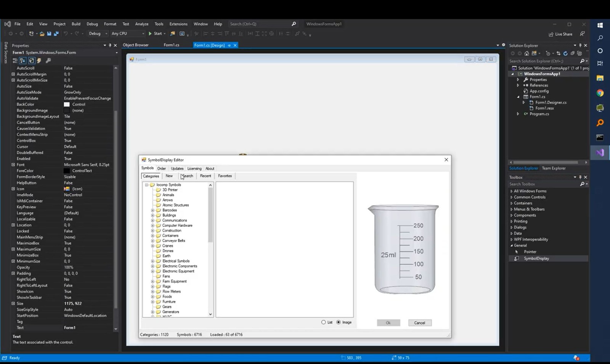Open the Search tab in SymbolDisplay Editor
This screenshot has height=364, width=610.
pyautogui.click(x=187, y=176)
